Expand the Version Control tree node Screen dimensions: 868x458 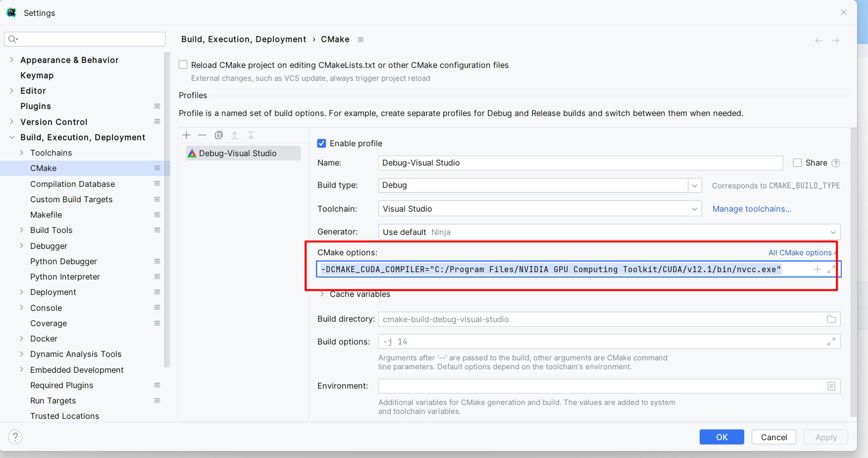tap(12, 122)
